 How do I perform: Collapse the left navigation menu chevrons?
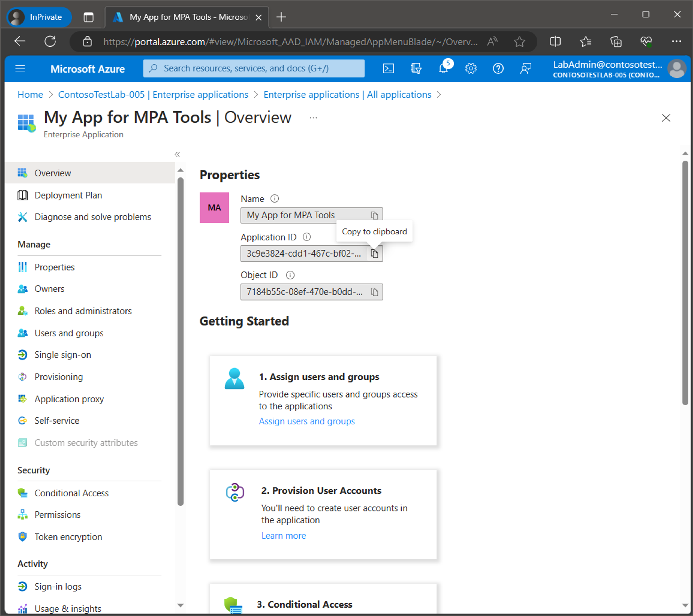pos(177,155)
